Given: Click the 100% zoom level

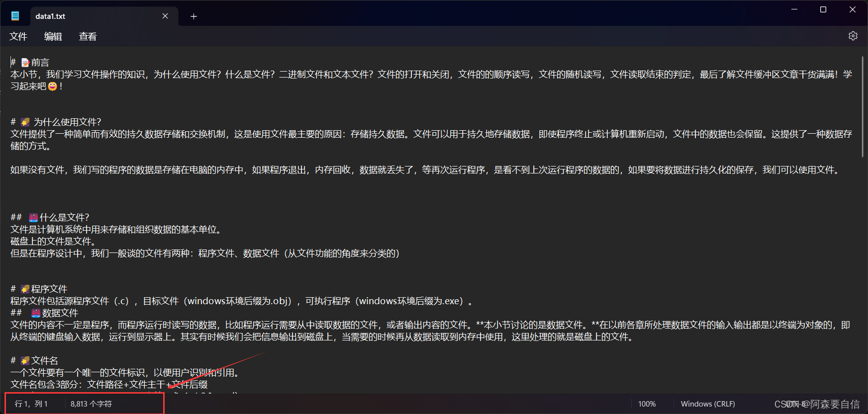Looking at the screenshot, I should coord(647,404).
